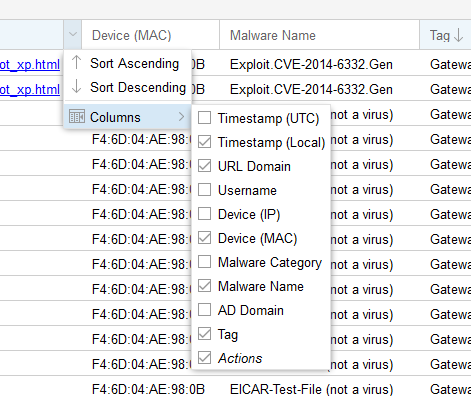Viewport: 471px width, 396px height.
Task: Sort by the Device (MAC) column header
Action: [150, 35]
